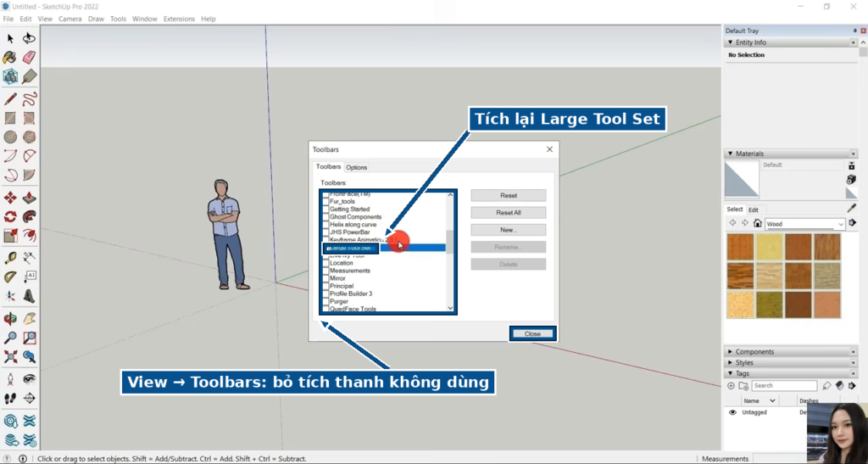Viewport: 868px width, 464px height.
Task: Click the Zoom Extents tool
Action: click(10, 356)
